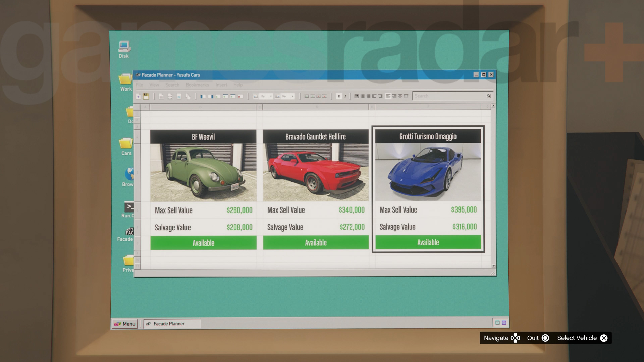644x362 pixels.
Task: Toggle italic formatting in toolbar
Action: [345, 96]
